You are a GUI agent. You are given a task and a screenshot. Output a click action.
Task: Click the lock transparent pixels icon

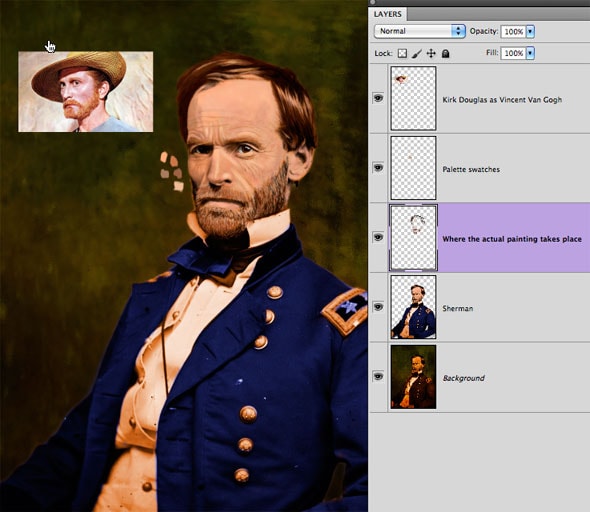tap(402, 53)
